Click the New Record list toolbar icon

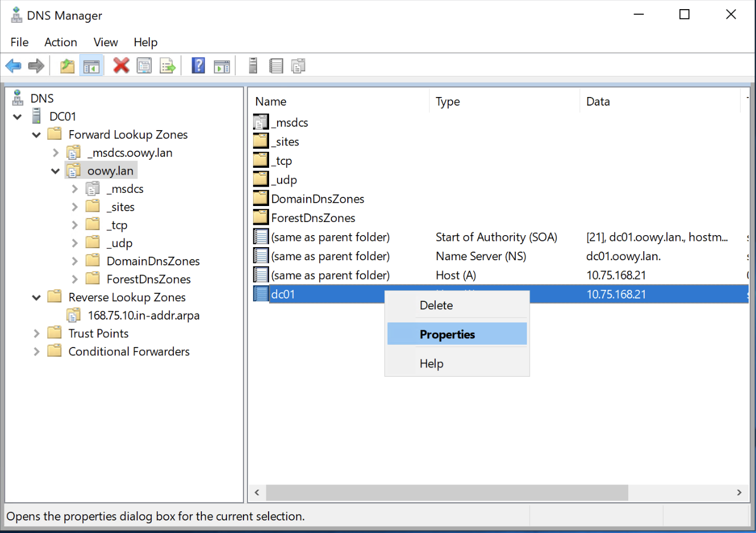(276, 66)
